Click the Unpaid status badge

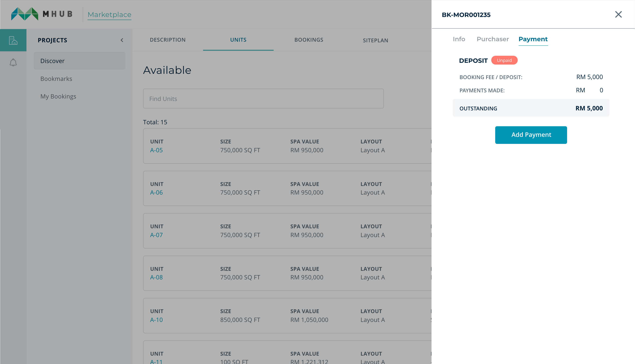504,61
